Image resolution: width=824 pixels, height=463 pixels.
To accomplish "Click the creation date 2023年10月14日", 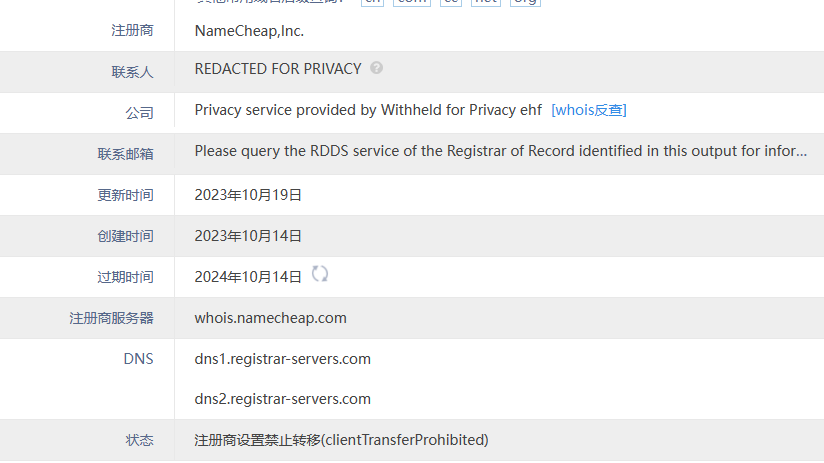I will (248, 236).
